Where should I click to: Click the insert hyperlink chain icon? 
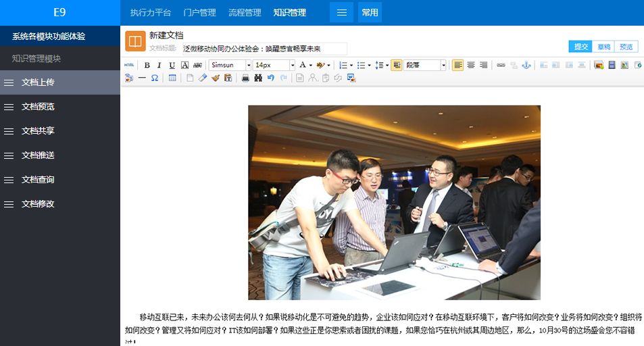pyautogui.click(x=501, y=66)
